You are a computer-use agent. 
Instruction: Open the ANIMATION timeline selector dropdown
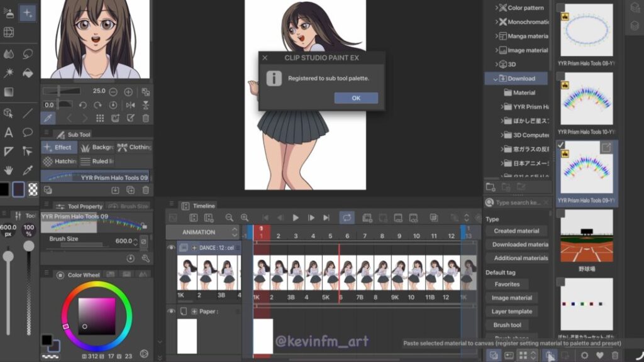point(203,233)
